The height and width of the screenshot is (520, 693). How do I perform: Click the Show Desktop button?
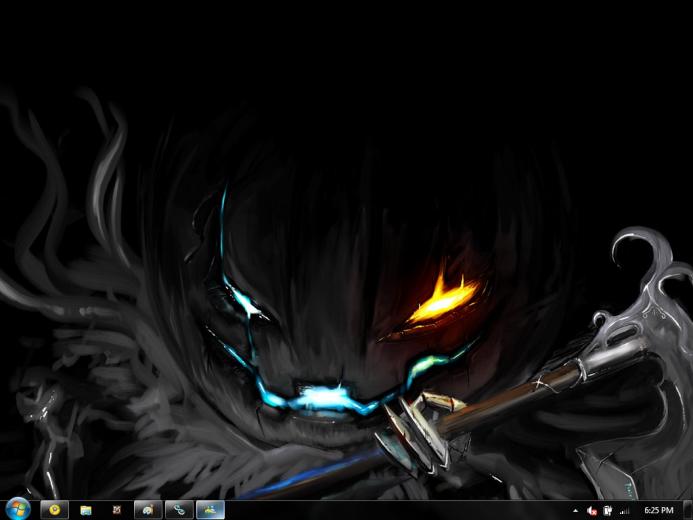click(x=688, y=510)
